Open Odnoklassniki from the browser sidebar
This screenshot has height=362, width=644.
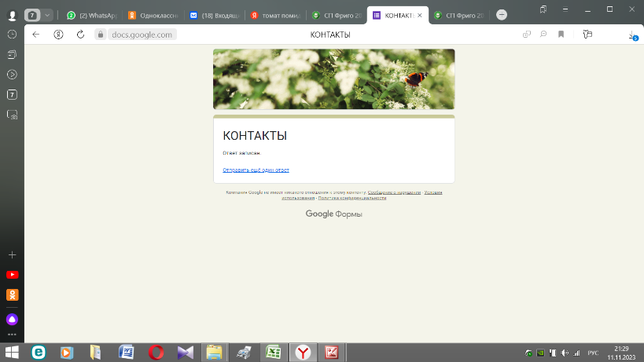[x=12, y=295]
